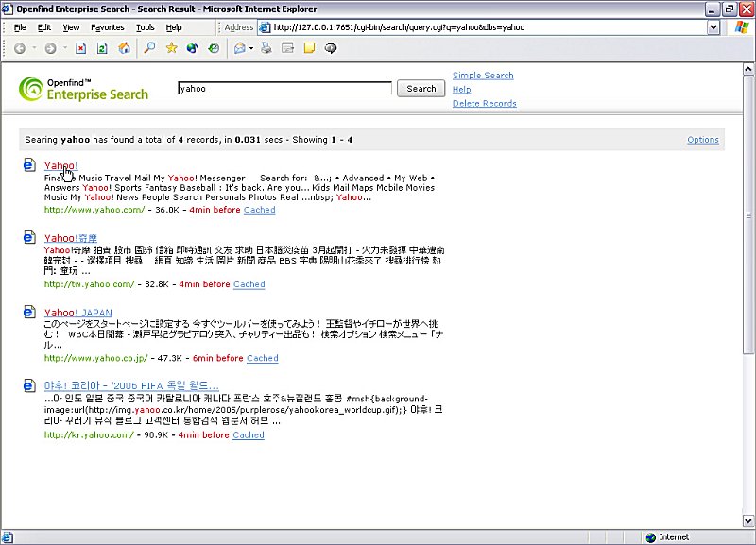Click the Media globe toolbar icon

(x=193, y=48)
